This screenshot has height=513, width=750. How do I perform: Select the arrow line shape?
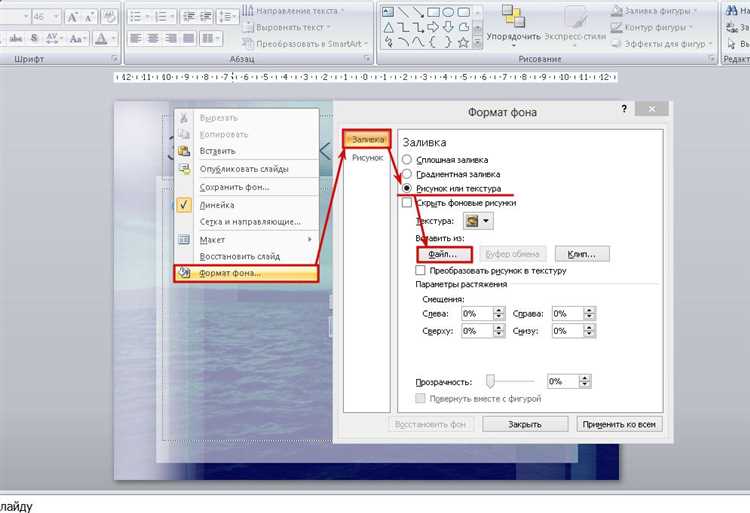point(418,12)
